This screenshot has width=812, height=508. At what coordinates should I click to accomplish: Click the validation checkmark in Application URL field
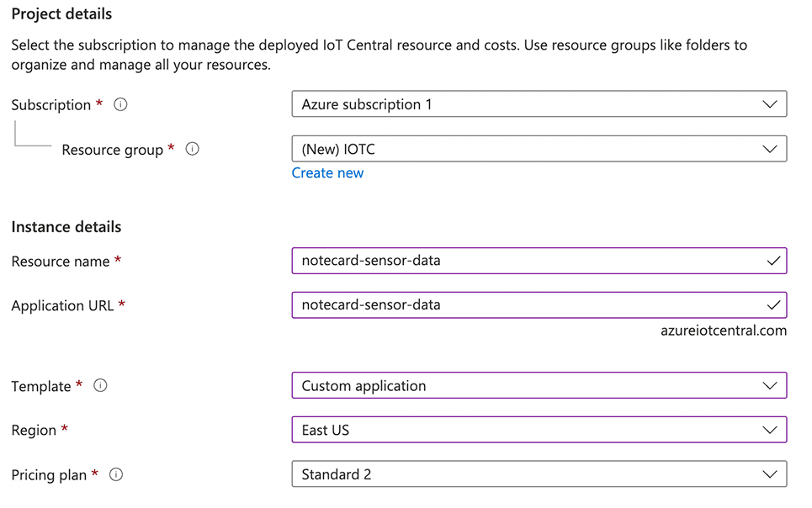click(x=773, y=305)
